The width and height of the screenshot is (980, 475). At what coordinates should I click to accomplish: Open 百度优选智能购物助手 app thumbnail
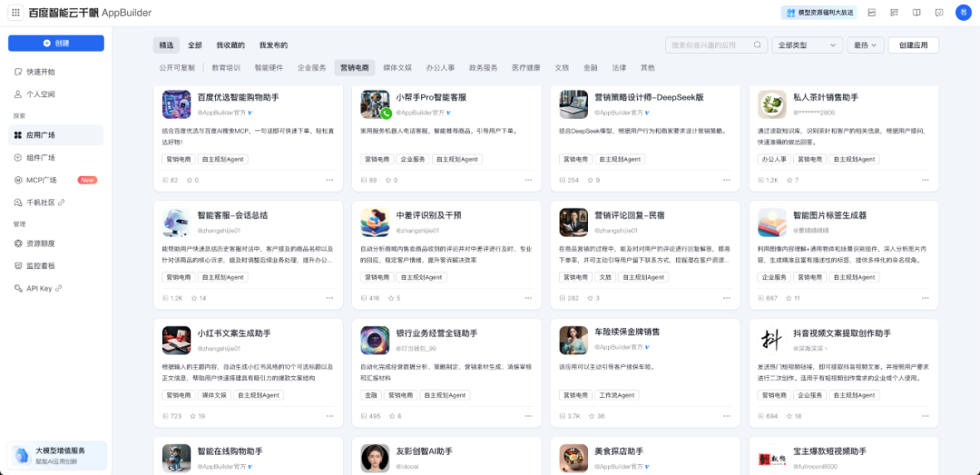(x=176, y=104)
